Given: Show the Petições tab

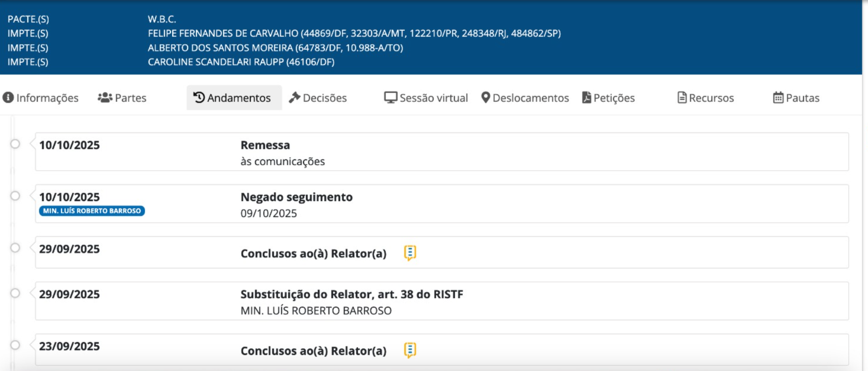Looking at the screenshot, I should pyautogui.click(x=608, y=98).
